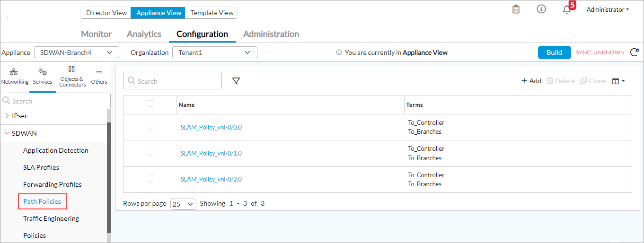
Task: Select the Networking sidebar icon
Action: tap(15, 77)
